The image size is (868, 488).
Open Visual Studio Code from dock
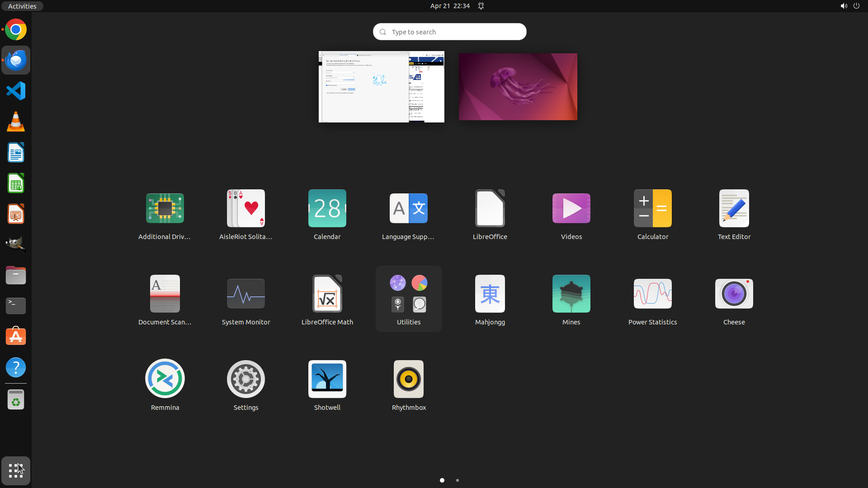tap(16, 91)
